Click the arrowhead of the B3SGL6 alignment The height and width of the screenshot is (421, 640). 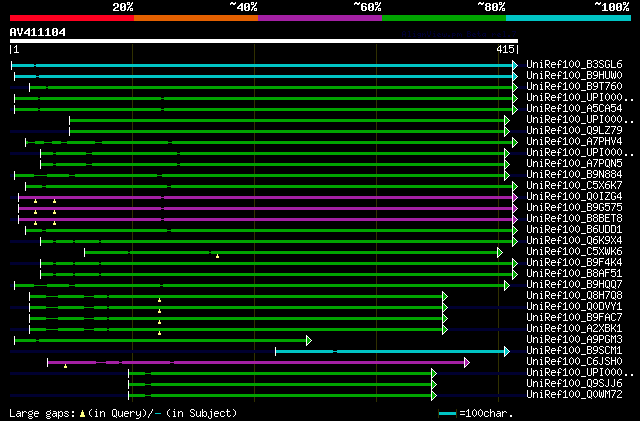click(x=515, y=65)
